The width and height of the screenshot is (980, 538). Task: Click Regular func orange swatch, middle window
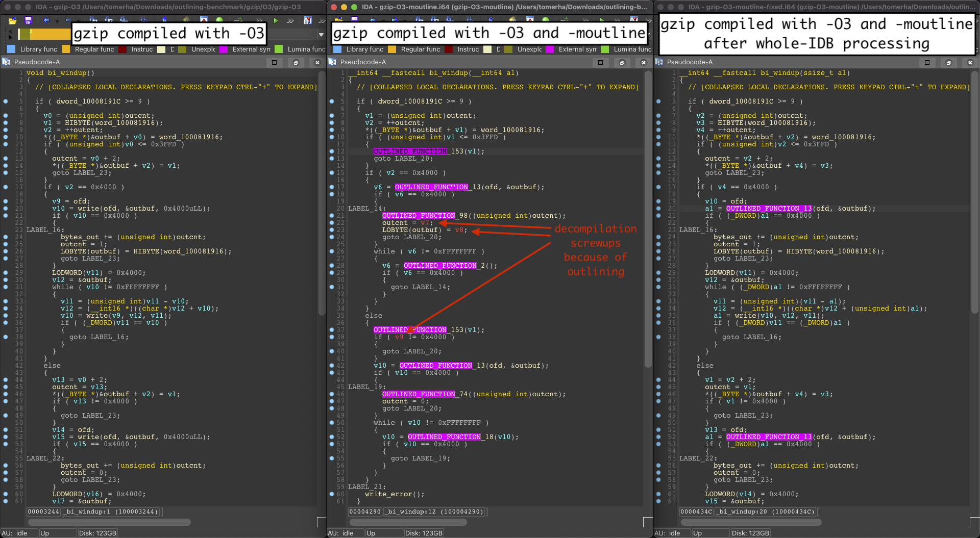click(x=392, y=49)
